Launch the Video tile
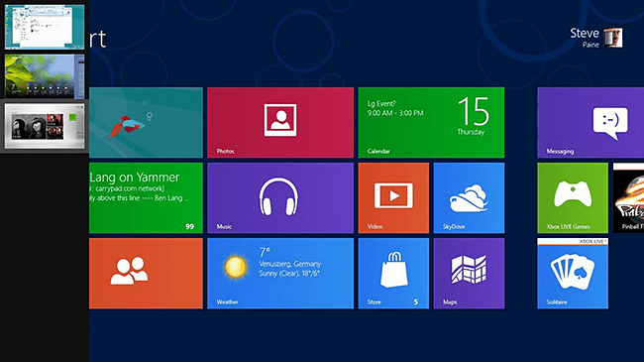This screenshot has width=644, height=362. [x=393, y=198]
